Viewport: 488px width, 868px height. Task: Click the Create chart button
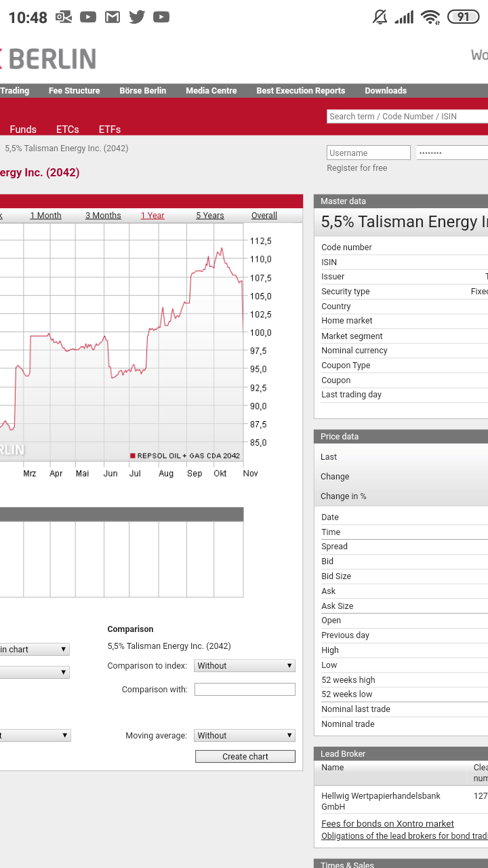[x=245, y=757]
